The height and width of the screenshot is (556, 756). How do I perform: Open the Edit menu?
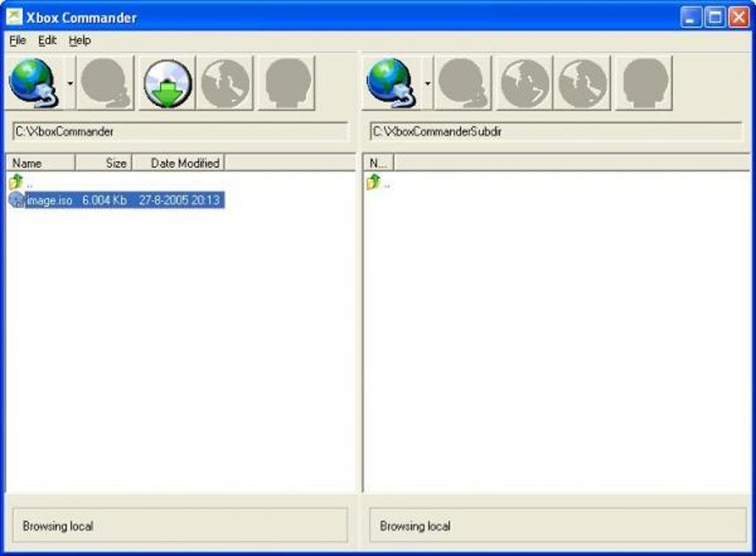[47, 41]
